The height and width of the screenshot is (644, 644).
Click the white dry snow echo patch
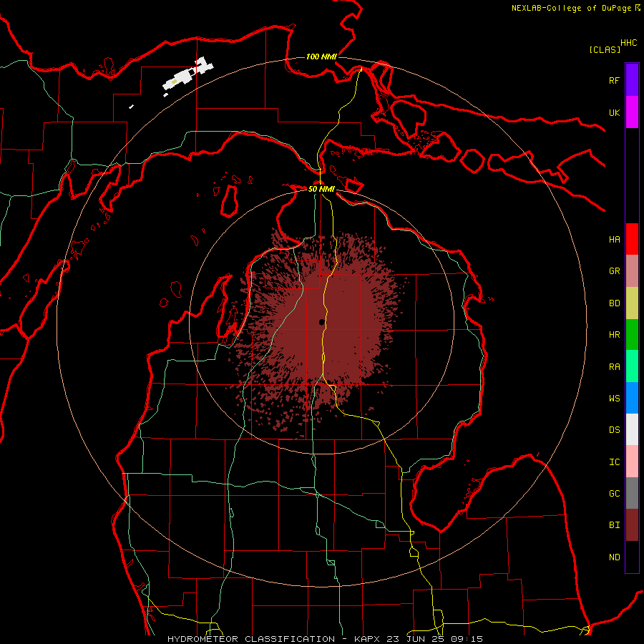pos(188,74)
